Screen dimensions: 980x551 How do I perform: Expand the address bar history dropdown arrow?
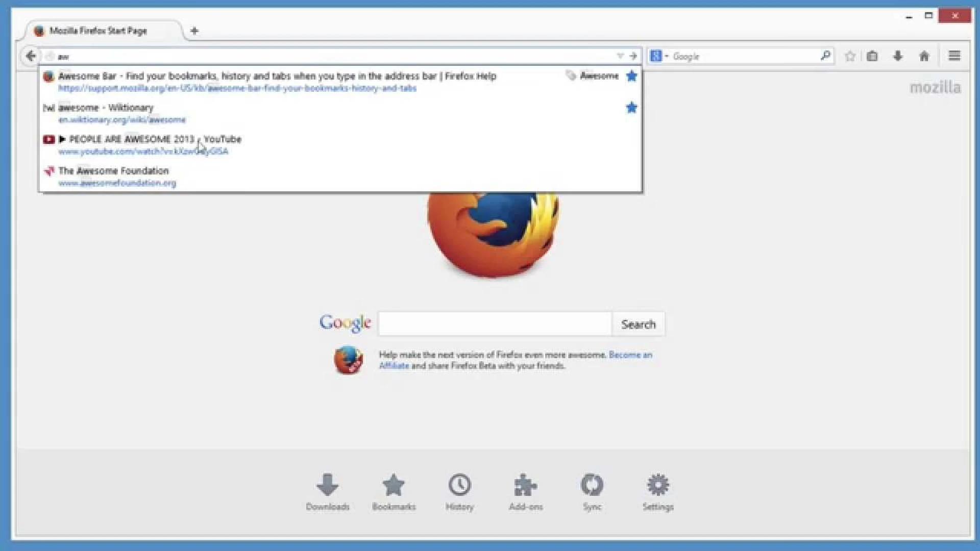click(620, 56)
